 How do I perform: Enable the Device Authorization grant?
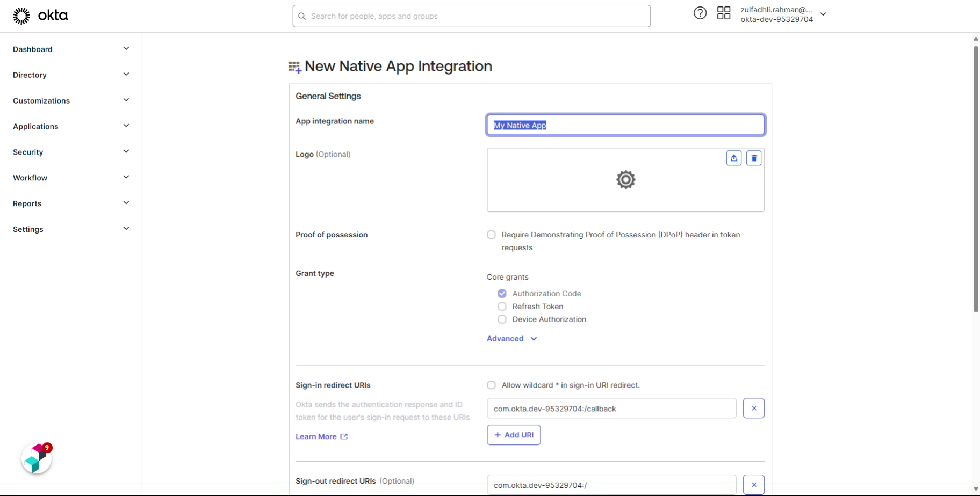pos(502,319)
